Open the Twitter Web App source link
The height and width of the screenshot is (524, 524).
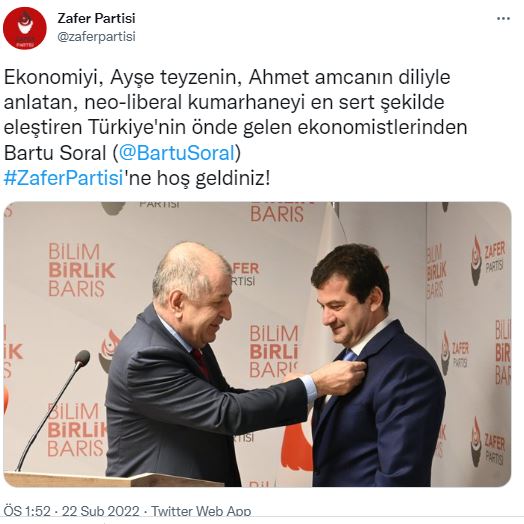pos(201,512)
